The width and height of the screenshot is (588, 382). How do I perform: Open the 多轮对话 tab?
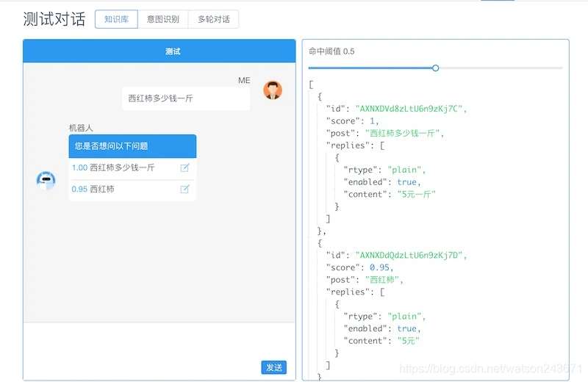tap(213, 19)
